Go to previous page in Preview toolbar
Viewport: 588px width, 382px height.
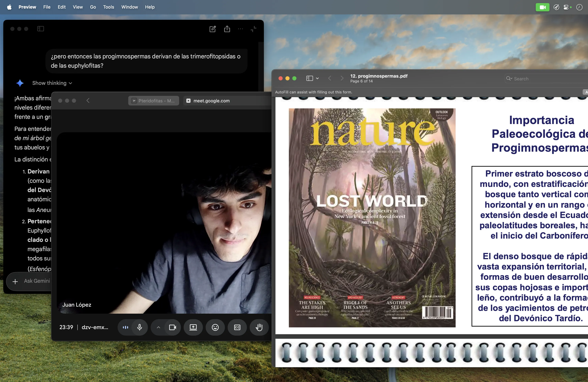[330, 78]
